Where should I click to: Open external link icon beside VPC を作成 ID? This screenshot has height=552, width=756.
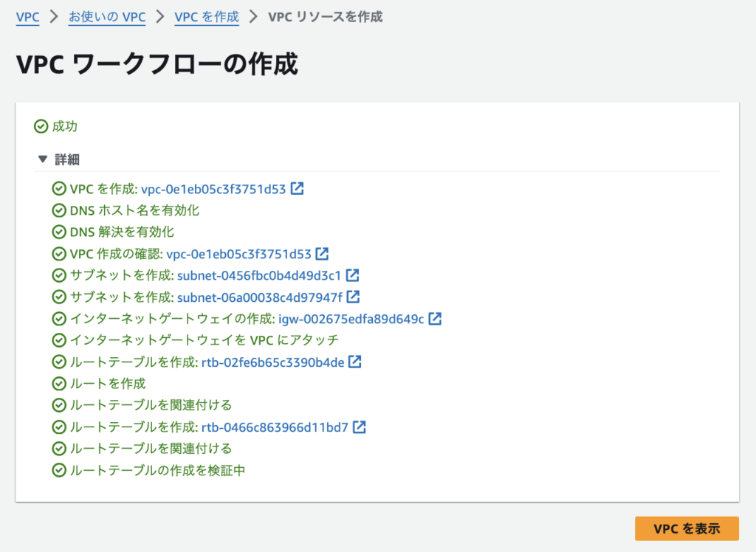pyautogui.click(x=297, y=189)
